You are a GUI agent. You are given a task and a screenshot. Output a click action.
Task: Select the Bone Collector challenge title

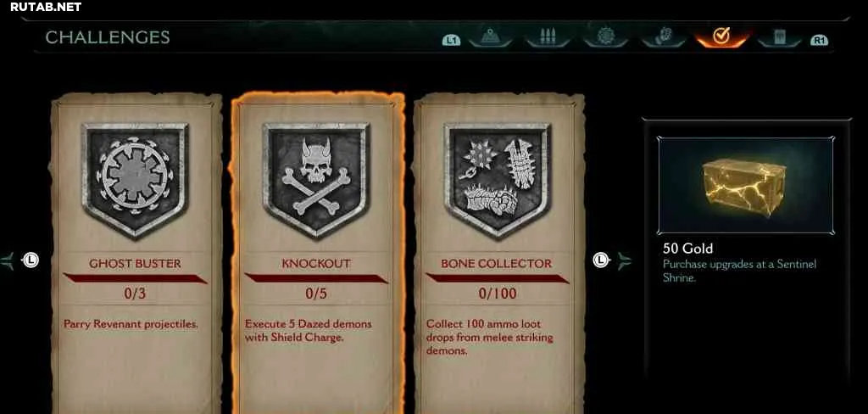click(x=497, y=264)
